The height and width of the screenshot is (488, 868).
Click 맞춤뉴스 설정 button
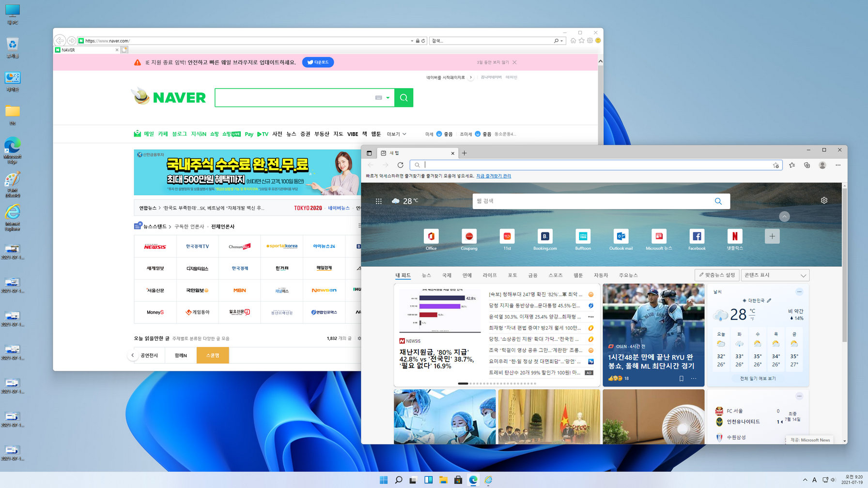[x=717, y=275]
